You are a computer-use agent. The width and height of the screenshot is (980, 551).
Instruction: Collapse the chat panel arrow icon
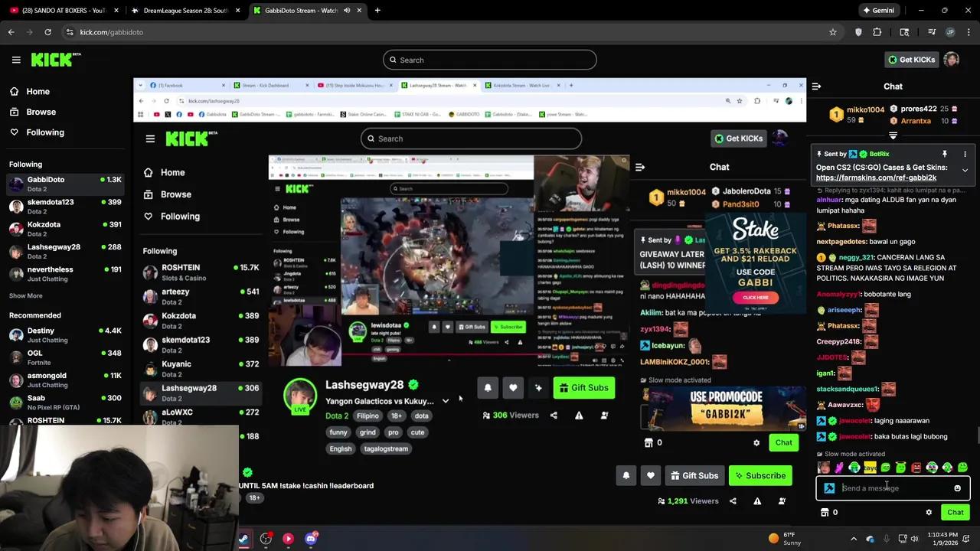[x=816, y=86]
